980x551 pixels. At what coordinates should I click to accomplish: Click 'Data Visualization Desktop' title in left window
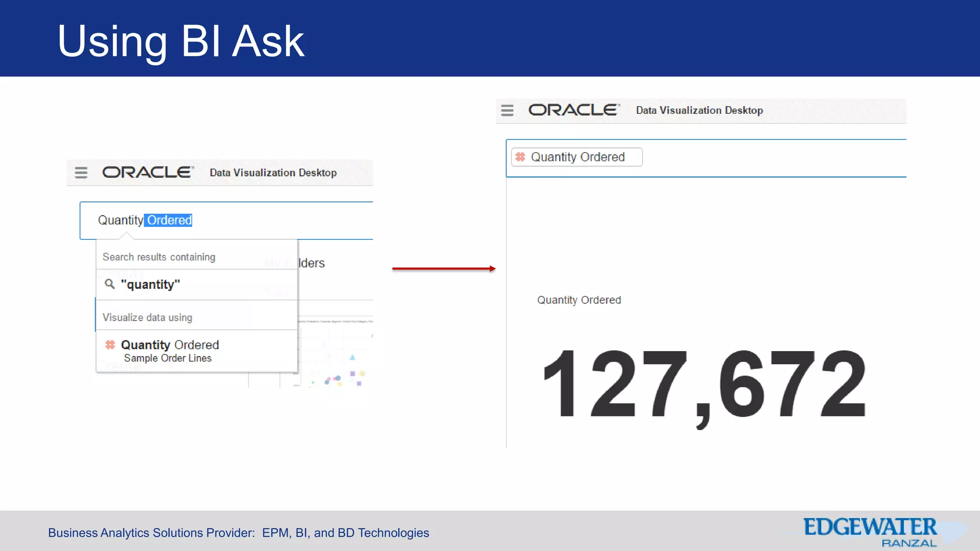pos(273,173)
